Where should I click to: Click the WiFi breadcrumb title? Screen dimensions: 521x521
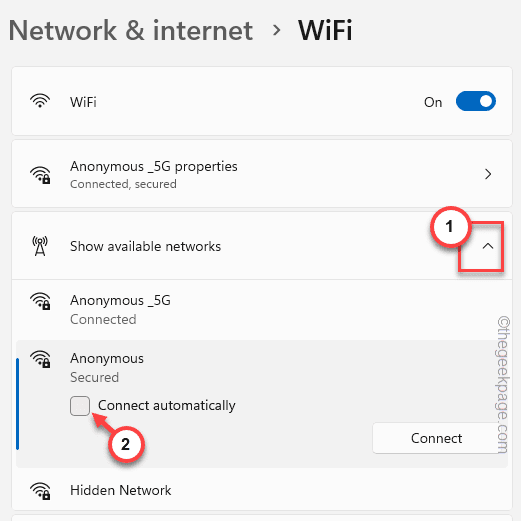tap(325, 30)
